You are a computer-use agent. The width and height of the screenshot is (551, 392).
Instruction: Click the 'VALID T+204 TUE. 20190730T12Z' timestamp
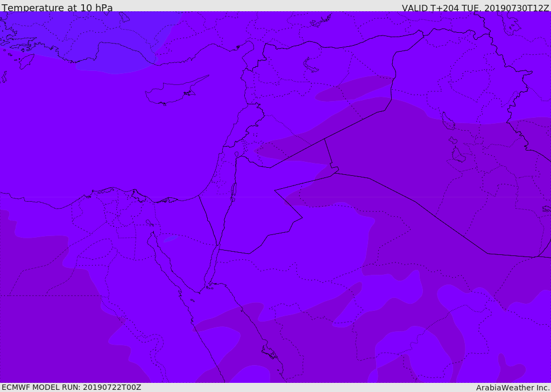point(475,8)
